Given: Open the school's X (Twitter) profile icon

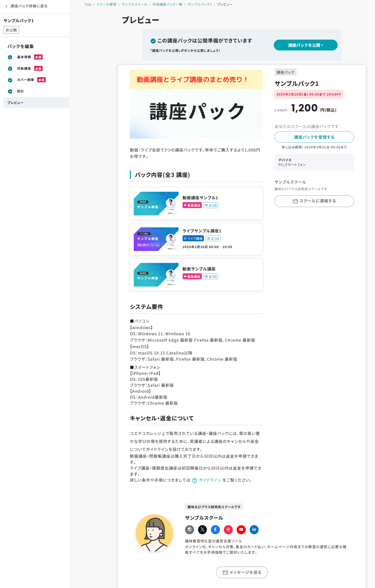Looking at the screenshot, I should [202, 529].
